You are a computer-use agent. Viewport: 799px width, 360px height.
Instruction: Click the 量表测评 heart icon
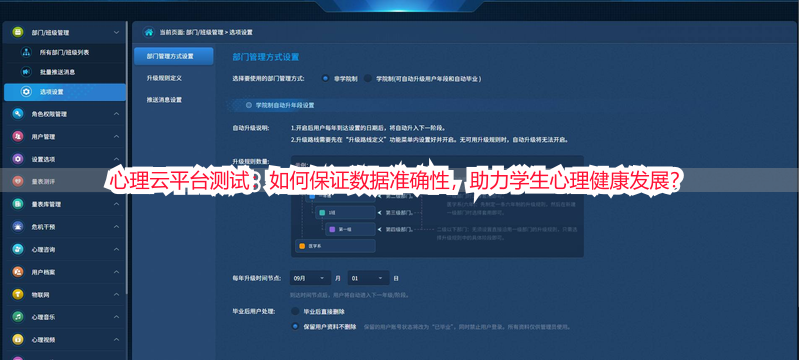[18, 182]
